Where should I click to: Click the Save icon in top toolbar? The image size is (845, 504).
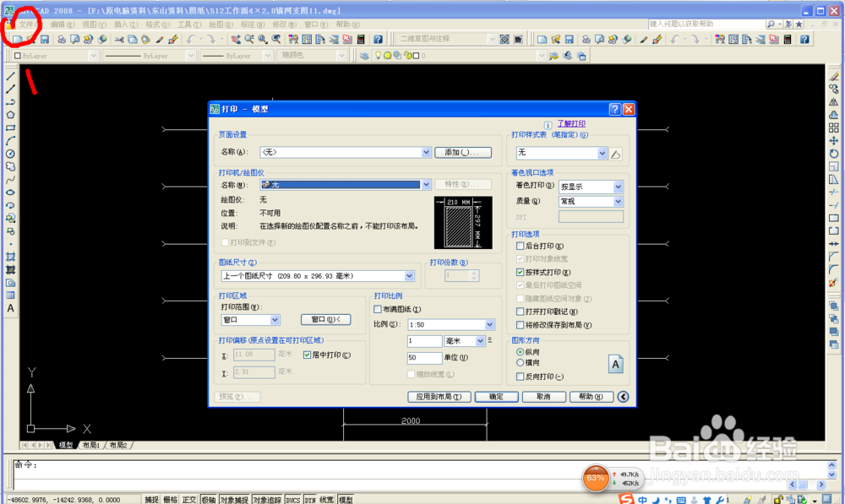click(x=45, y=40)
